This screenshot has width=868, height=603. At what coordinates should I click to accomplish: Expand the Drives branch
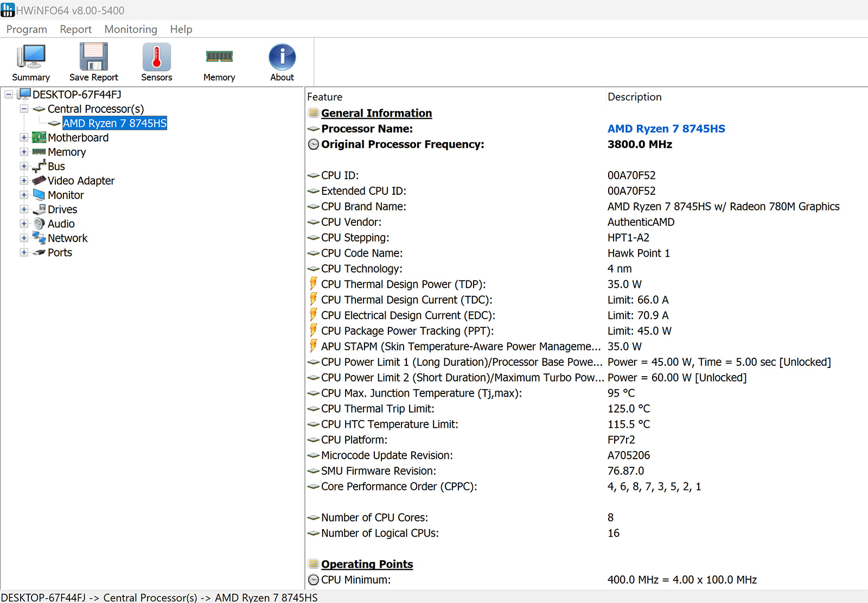click(24, 209)
